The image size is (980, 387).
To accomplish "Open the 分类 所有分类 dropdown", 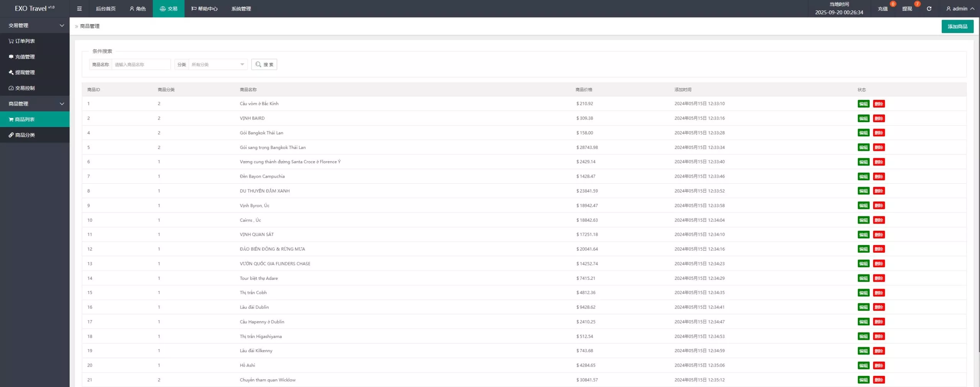I will pyautogui.click(x=218, y=64).
